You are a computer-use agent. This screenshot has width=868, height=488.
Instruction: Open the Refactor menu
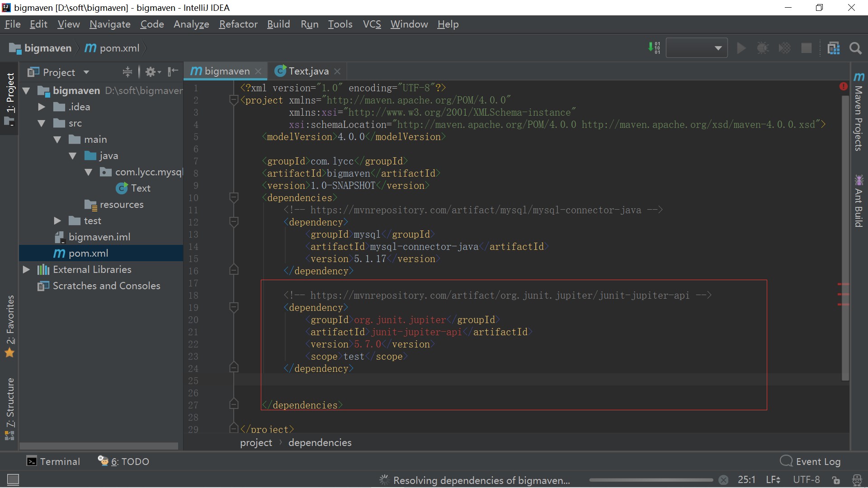coord(238,24)
